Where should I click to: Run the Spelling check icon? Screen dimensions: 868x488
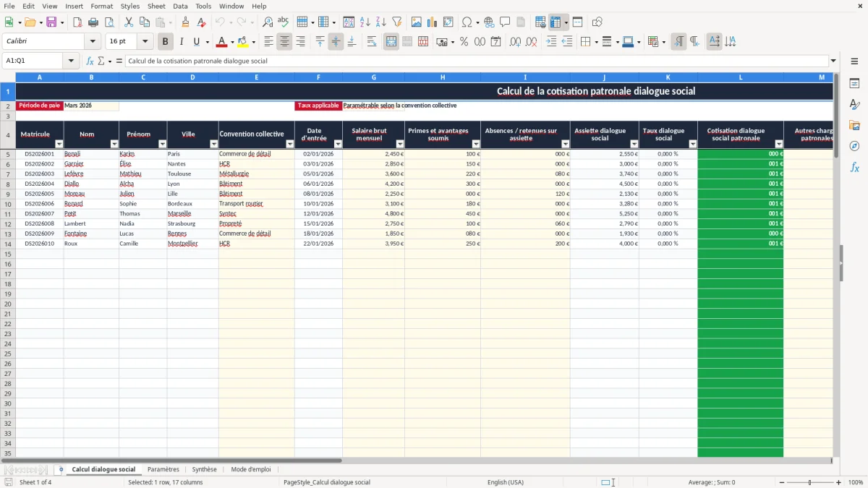click(284, 22)
